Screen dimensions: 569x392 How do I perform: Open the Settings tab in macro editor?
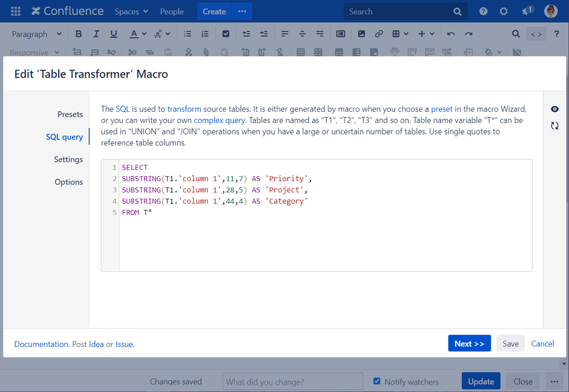tap(68, 160)
